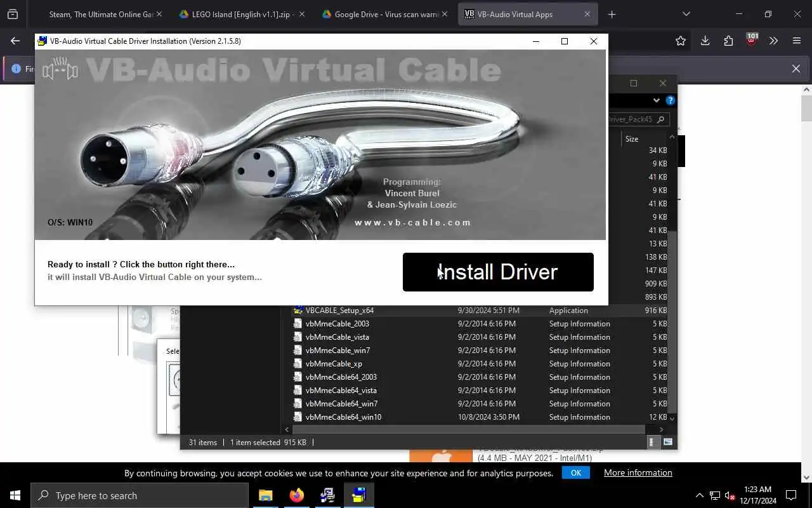Click the search magnifier in File Explorer
Viewport: 812px width, 508px height.
[x=660, y=119]
